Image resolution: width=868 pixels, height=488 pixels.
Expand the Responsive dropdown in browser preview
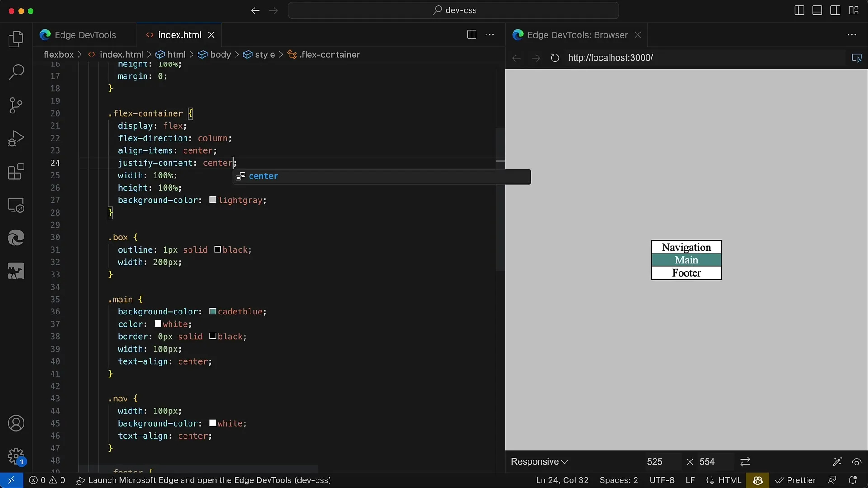(x=538, y=461)
